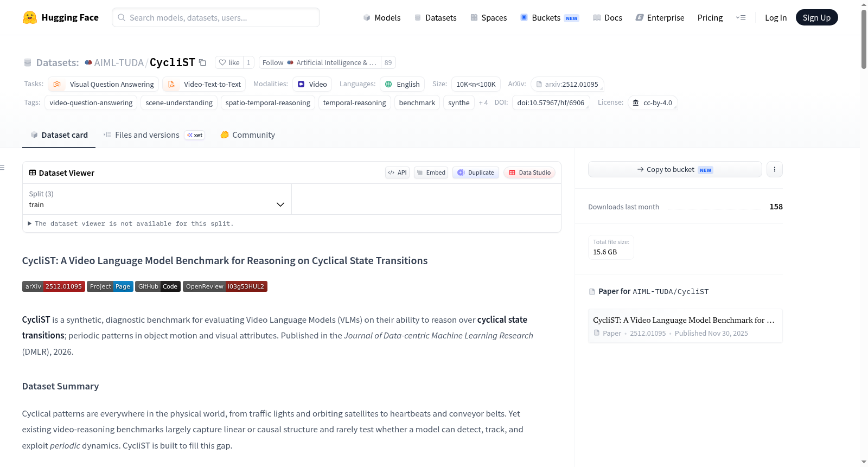Select the synthe tag
Image resolution: width=868 pixels, height=467 pixels.
pos(459,103)
